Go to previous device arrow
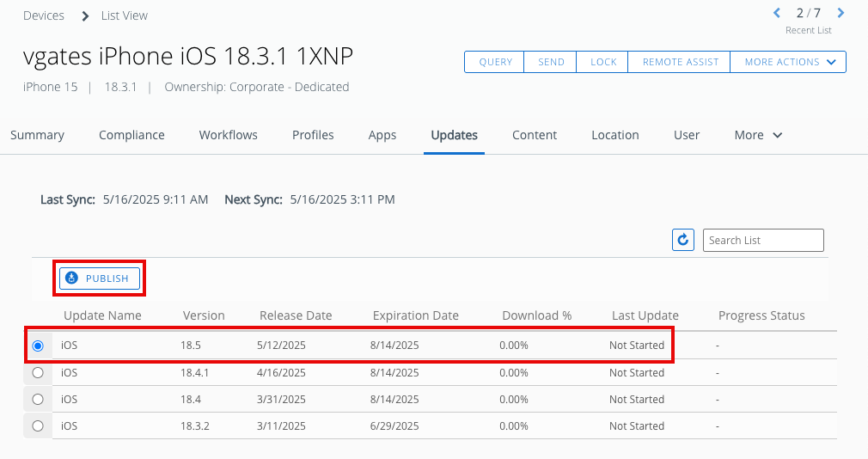This screenshot has width=868, height=459. [x=777, y=13]
